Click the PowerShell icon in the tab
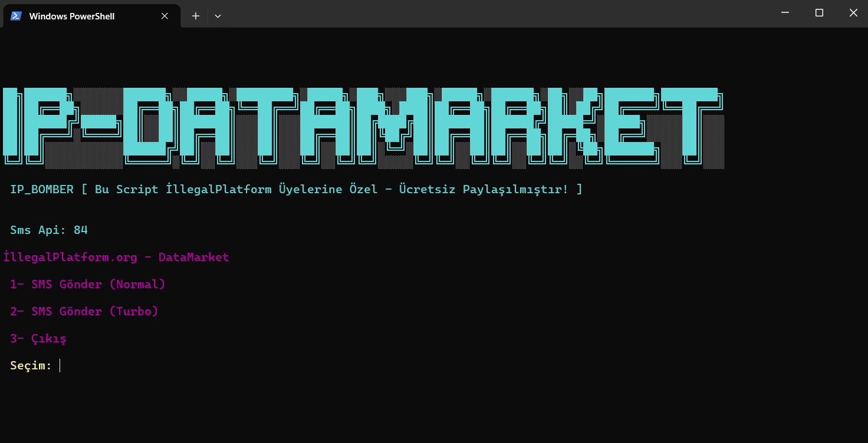The width and height of the screenshot is (868, 443). (17, 16)
